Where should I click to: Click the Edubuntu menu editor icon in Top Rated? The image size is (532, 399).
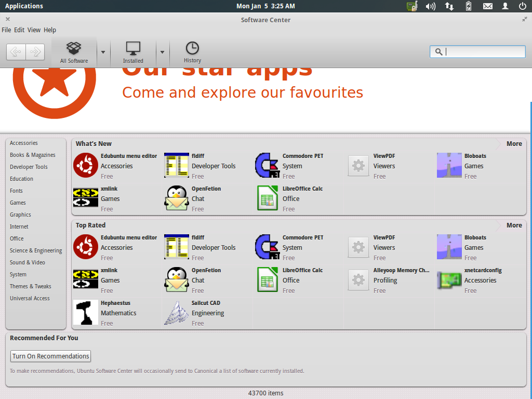point(86,247)
